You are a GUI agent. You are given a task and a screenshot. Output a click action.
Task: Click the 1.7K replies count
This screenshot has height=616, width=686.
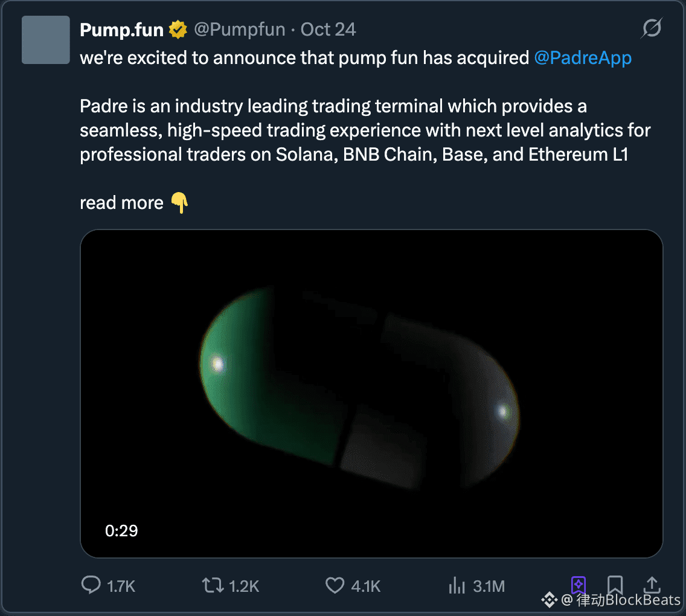(x=121, y=586)
